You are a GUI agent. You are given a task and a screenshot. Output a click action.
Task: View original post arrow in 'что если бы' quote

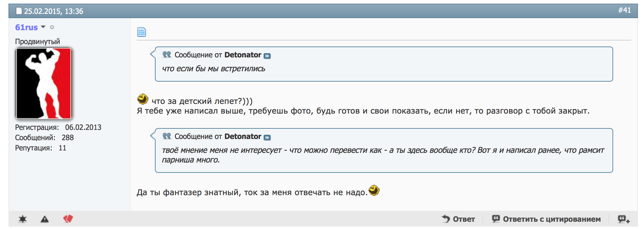pos(267,56)
